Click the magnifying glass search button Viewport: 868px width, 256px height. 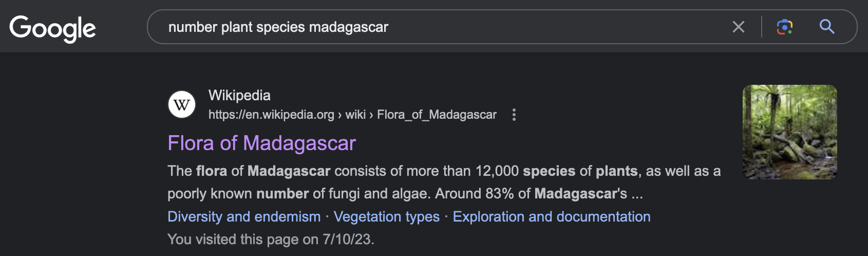point(826,27)
